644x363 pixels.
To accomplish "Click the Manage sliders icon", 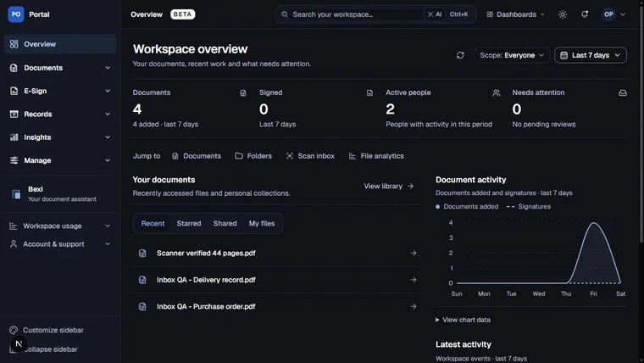I will tap(14, 160).
